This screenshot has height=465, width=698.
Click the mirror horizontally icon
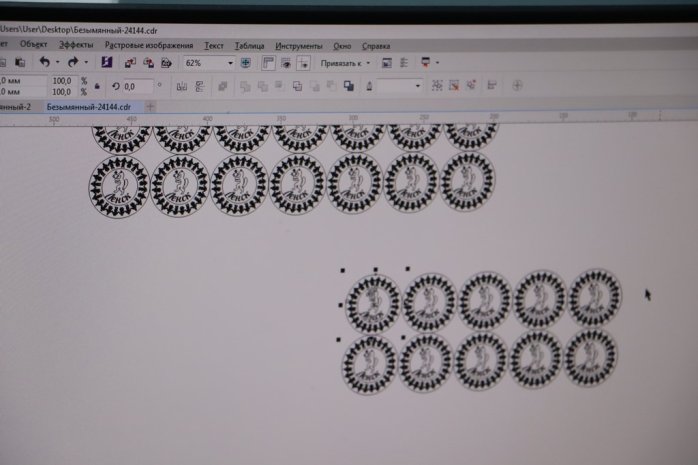click(x=182, y=86)
